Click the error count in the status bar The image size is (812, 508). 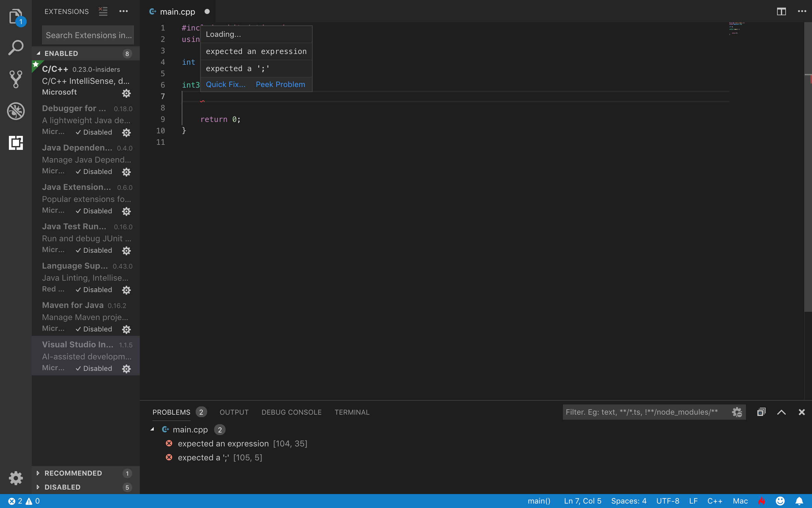click(x=16, y=501)
